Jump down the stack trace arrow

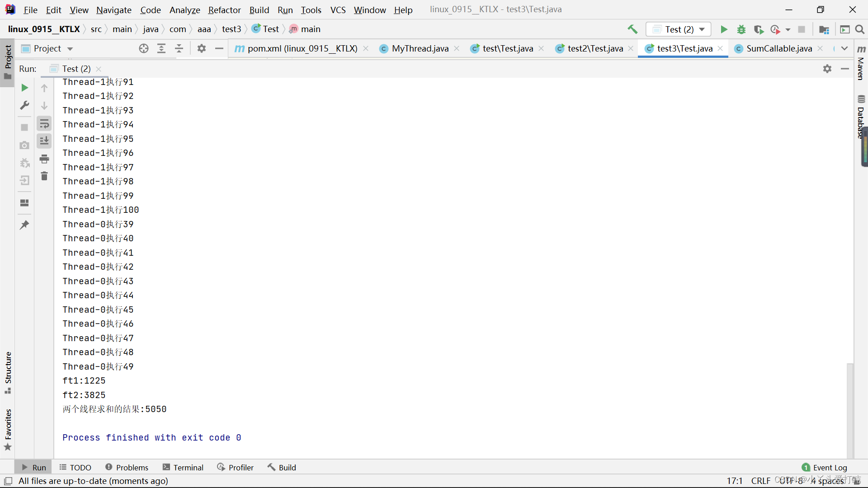point(44,105)
